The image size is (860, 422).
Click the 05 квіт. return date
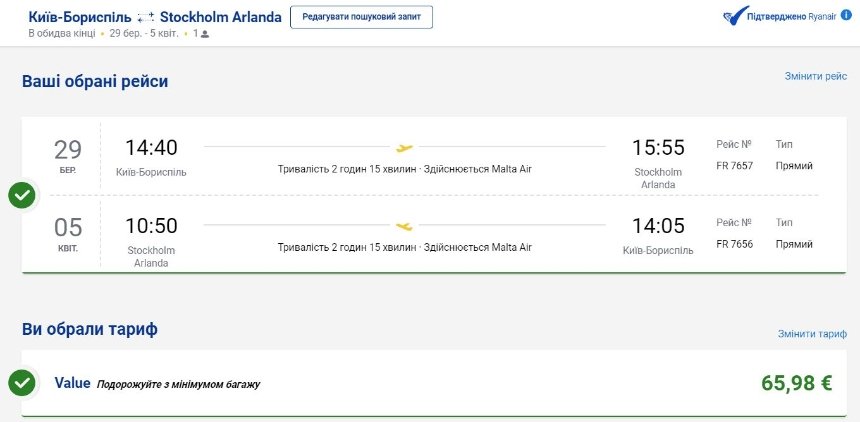click(68, 234)
